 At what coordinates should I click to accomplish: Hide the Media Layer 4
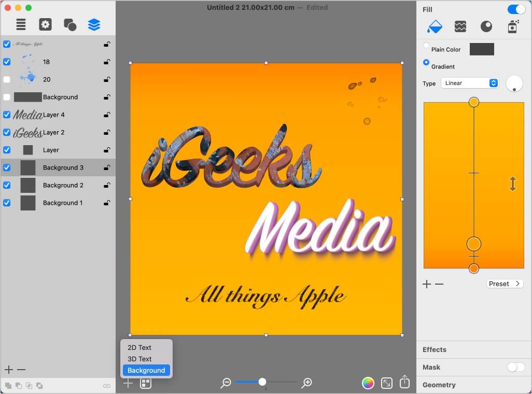pos(7,115)
